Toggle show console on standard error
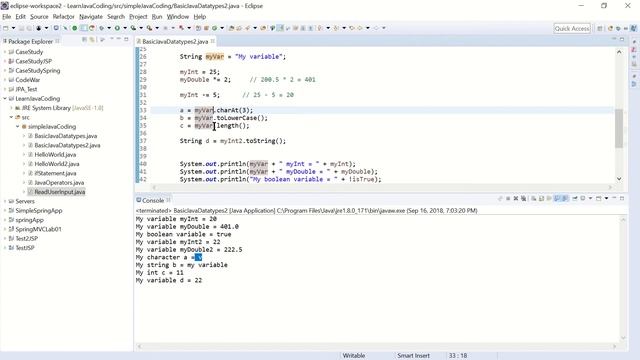 (x=565, y=198)
